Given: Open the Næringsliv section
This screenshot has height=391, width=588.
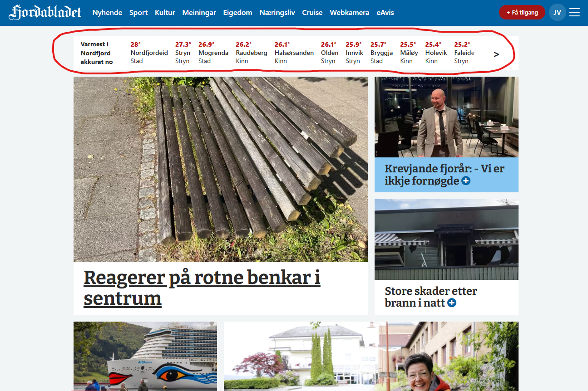Looking at the screenshot, I should click(x=277, y=12).
